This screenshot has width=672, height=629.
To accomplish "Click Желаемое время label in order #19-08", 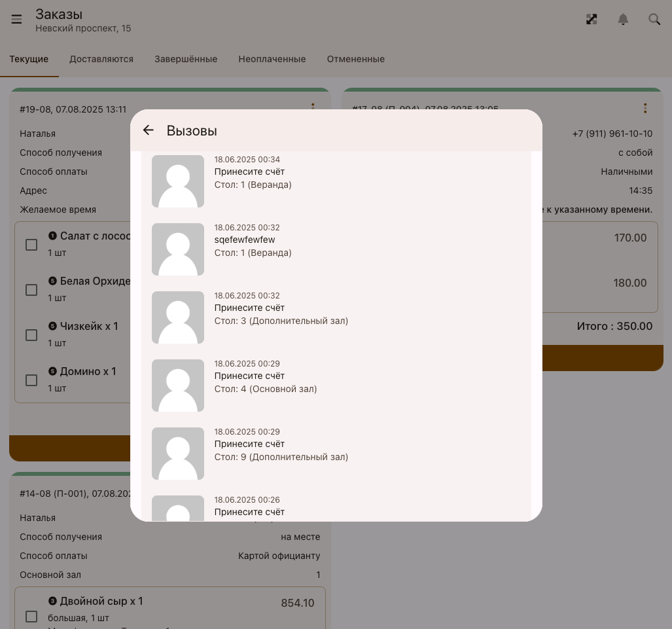I will [x=58, y=209].
